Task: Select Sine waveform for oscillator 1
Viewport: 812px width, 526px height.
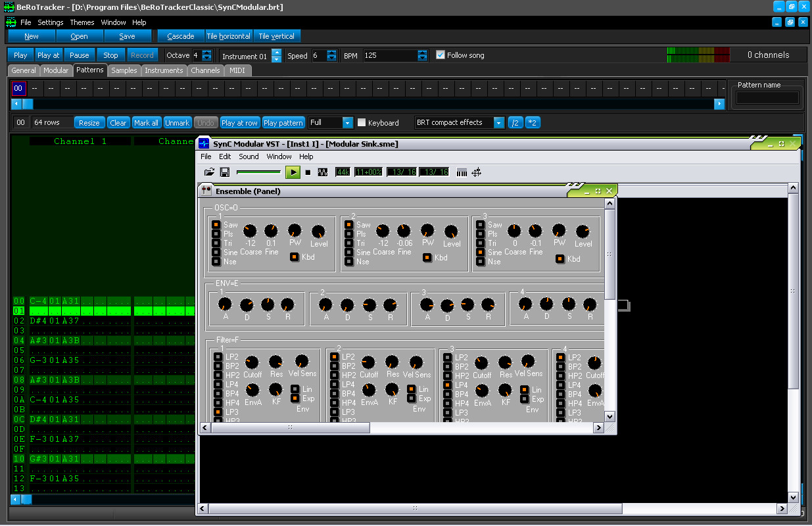Action: click(x=216, y=252)
